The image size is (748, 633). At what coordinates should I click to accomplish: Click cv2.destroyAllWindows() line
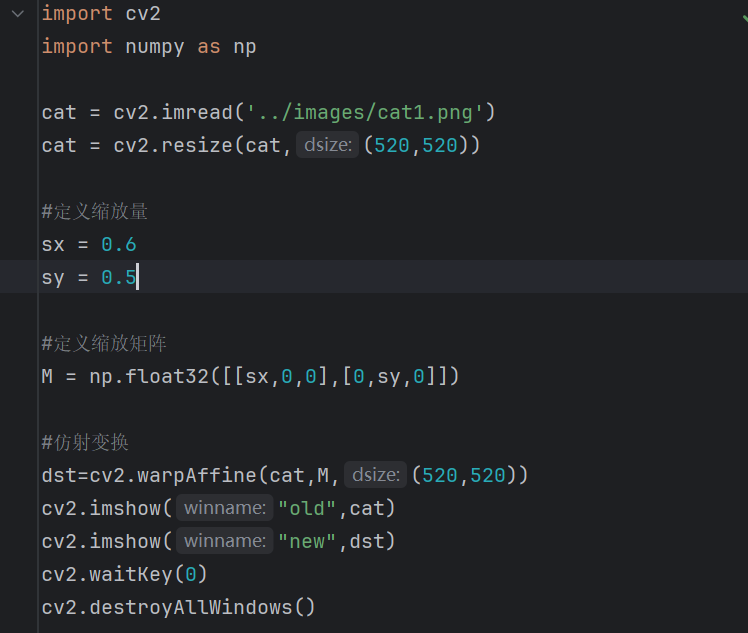[178, 607]
